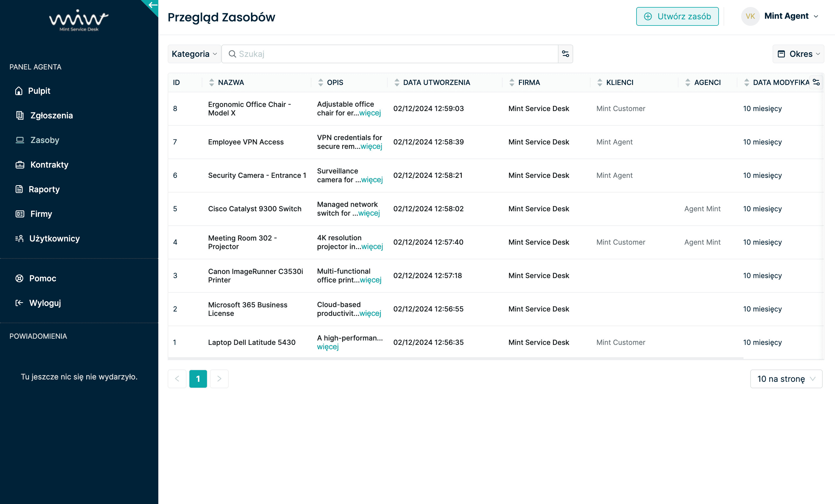Click the Pulpit home icon
835x504 pixels.
19,91
